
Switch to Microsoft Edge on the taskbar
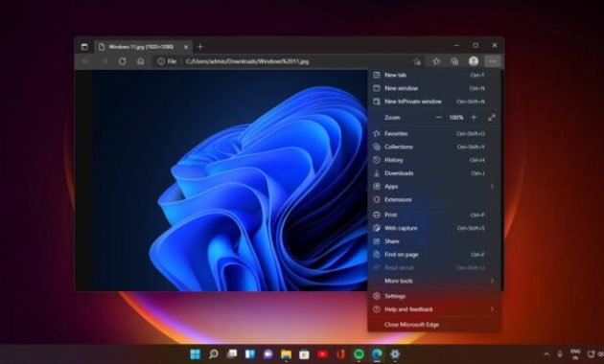[x=377, y=354]
